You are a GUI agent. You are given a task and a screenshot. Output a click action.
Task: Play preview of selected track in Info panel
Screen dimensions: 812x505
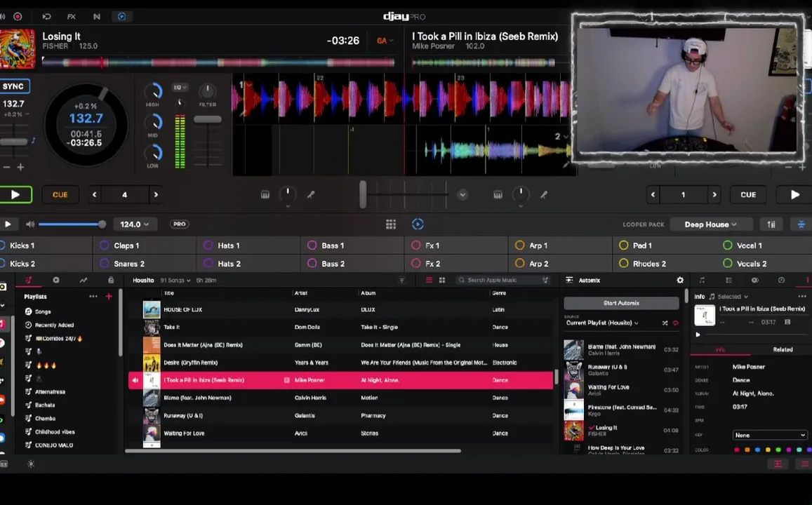click(698, 335)
